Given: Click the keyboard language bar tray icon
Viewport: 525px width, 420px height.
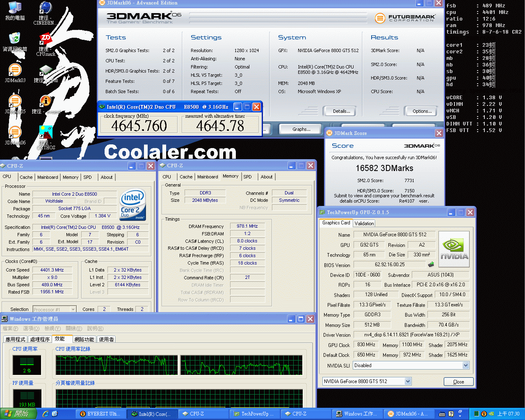Looking at the screenshot, I should [x=442, y=414].
